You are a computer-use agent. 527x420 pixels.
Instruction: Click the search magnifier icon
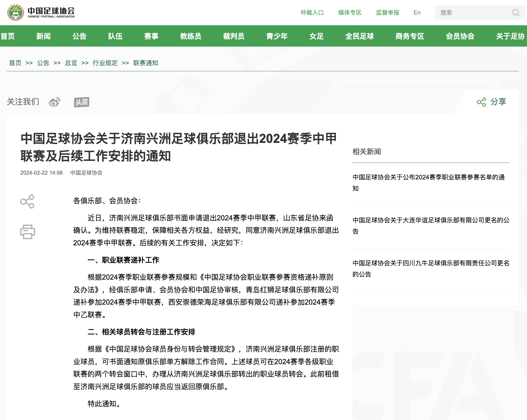coord(515,13)
